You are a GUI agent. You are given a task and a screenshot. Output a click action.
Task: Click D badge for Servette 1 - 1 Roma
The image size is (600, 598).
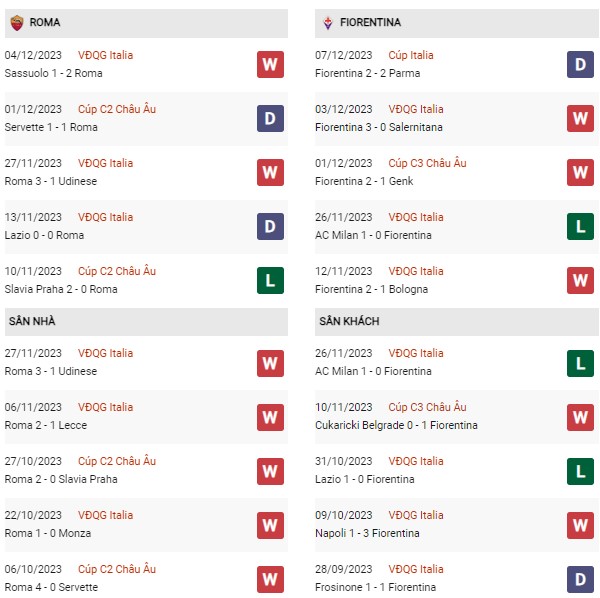pyautogui.click(x=270, y=118)
